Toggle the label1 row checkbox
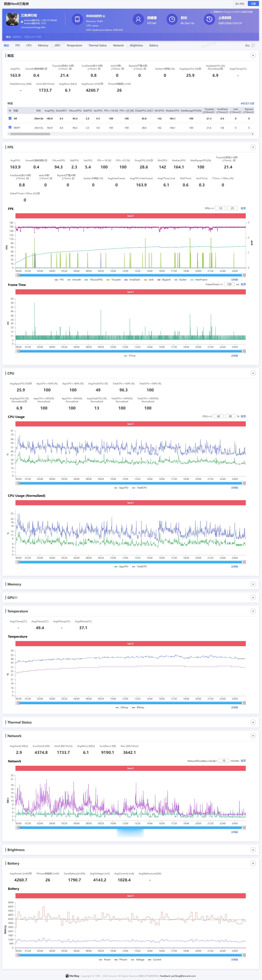The image size is (262, 980). coord(10,127)
